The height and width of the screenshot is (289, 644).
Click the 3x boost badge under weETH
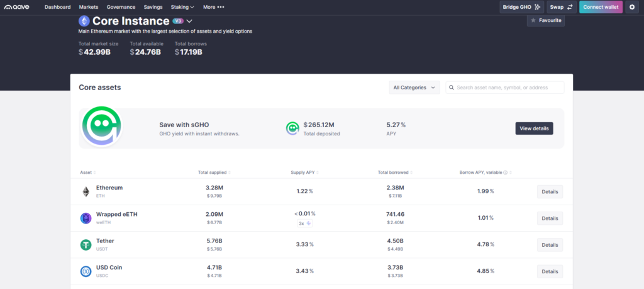[305, 224]
